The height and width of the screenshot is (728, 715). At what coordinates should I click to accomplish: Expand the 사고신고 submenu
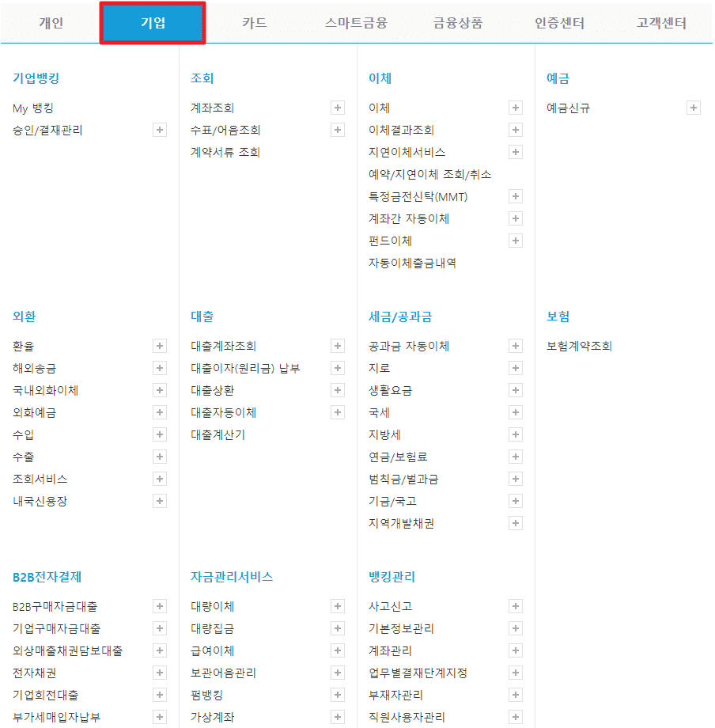[x=516, y=606]
